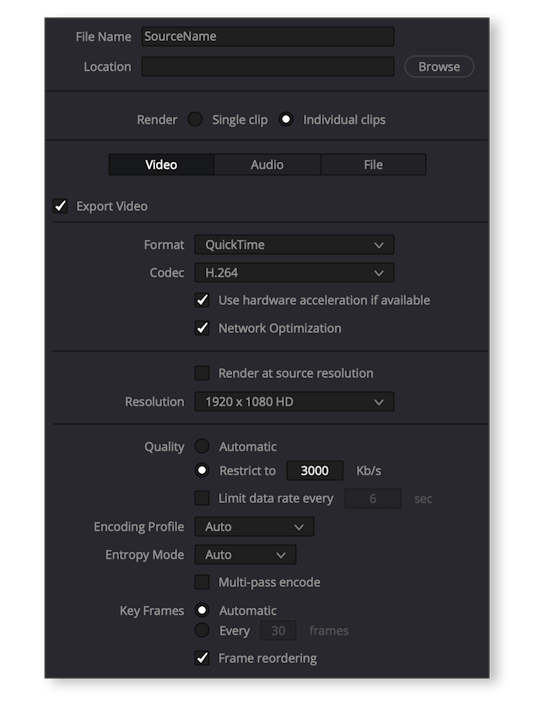Select Automatic quality radio button
Viewport: 534px width, 704px height.
point(202,446)
